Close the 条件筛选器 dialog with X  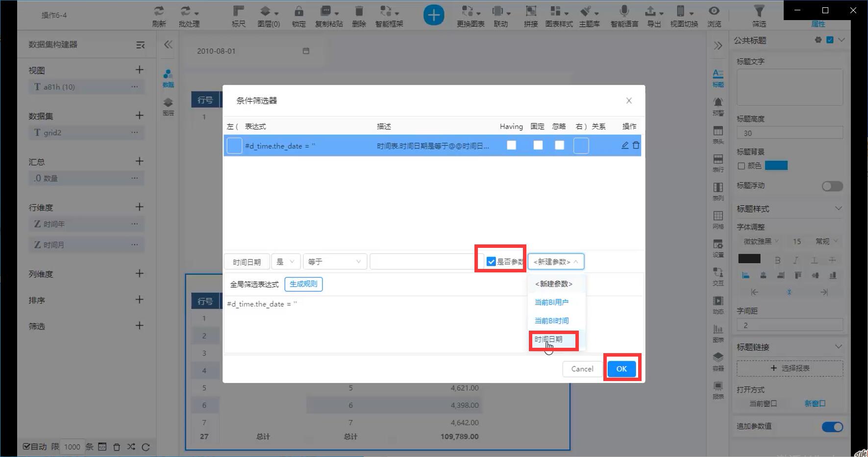pos(629,100)
